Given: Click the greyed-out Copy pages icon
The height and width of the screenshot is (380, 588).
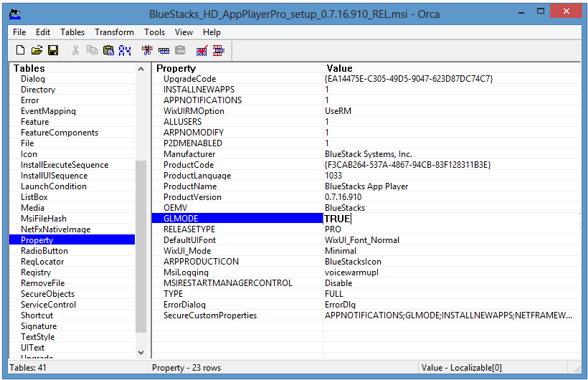Looking at the screenshot, I should [92, 50].
